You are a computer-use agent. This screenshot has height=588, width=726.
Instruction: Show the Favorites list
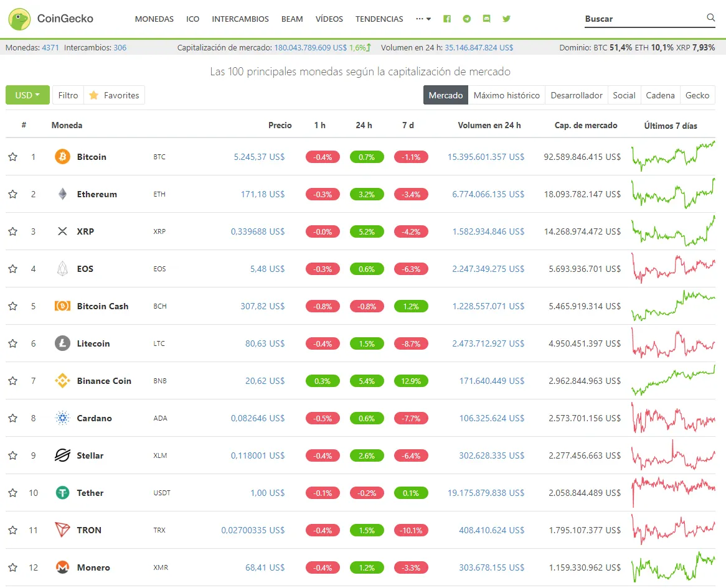pyautogui.click(x=115, y=95)
